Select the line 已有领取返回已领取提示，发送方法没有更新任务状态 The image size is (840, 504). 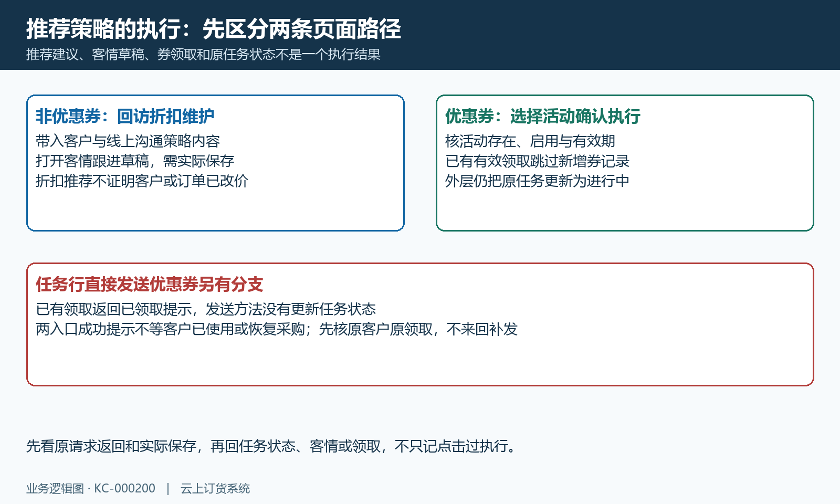[x=206, y=309]
